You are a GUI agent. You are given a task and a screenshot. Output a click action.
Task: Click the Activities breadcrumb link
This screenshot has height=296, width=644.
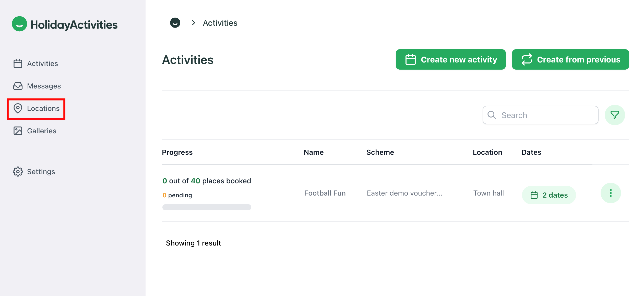[220, 23]
